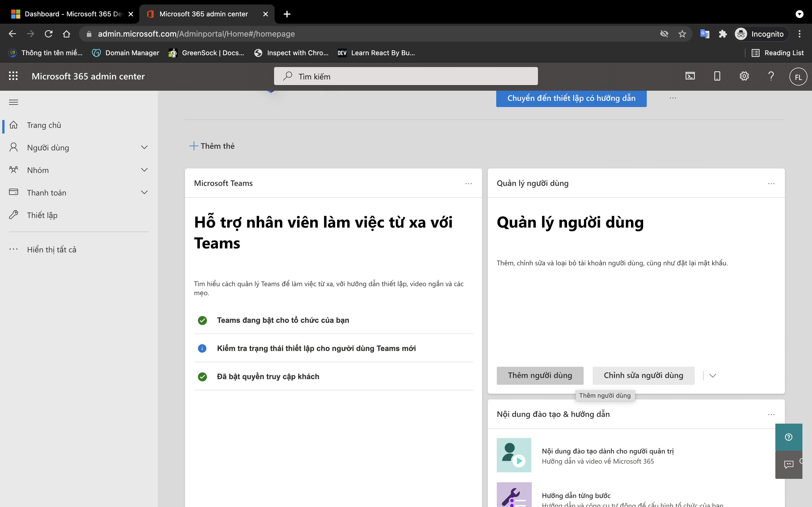Click the PowerShell terminal icon in top bar
Screen dimensions: 812x507
690,76
